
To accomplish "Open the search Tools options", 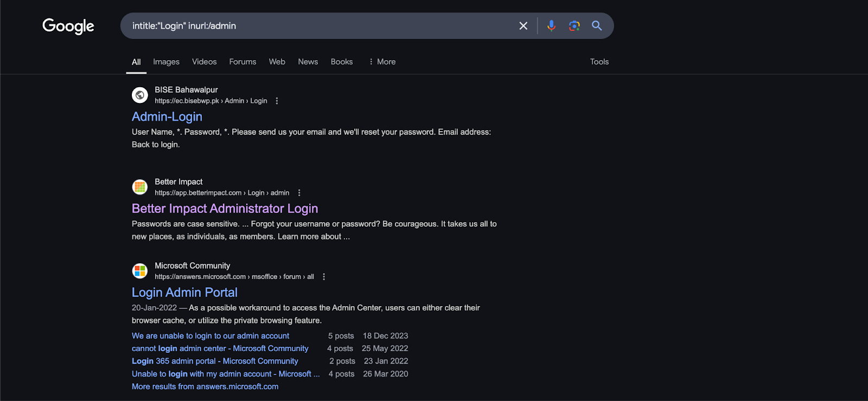I will pyautogui.click(x=599, y=62).
